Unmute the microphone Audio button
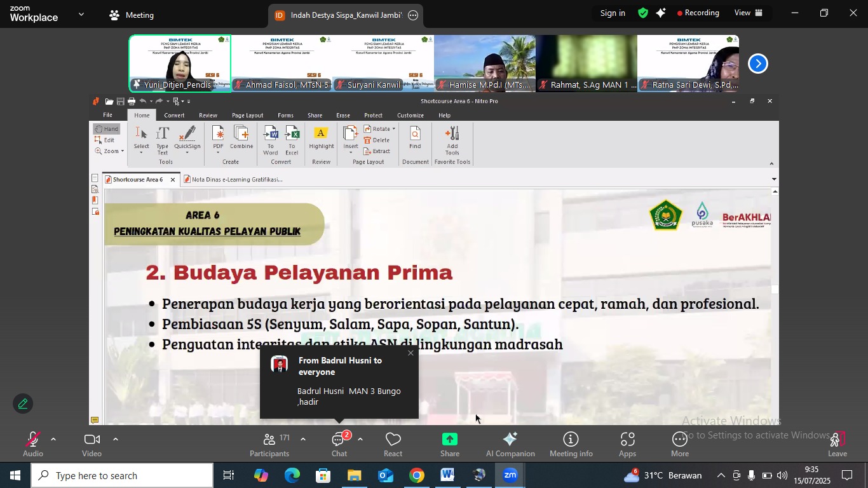 coord(32,444)
